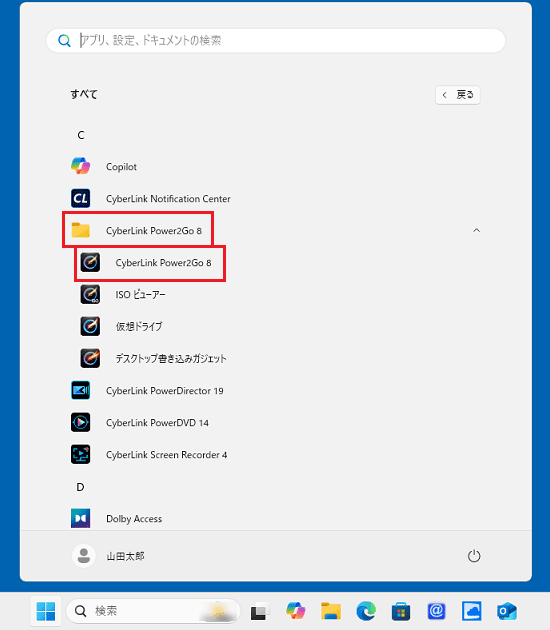Click the CyberLink Screen Recorder 4 label
Viewport: 550px width, 630px height.
(167, 454)
